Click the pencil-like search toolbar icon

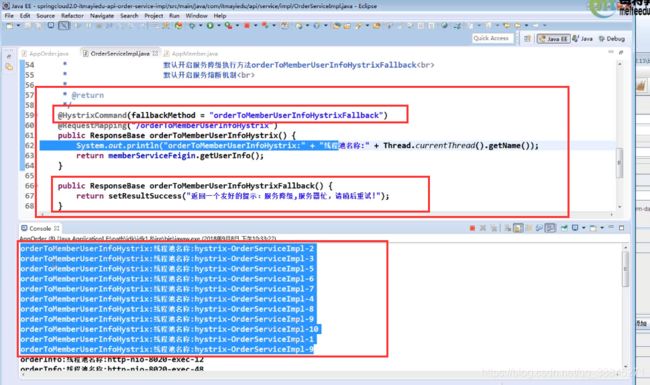click(359, 26)
